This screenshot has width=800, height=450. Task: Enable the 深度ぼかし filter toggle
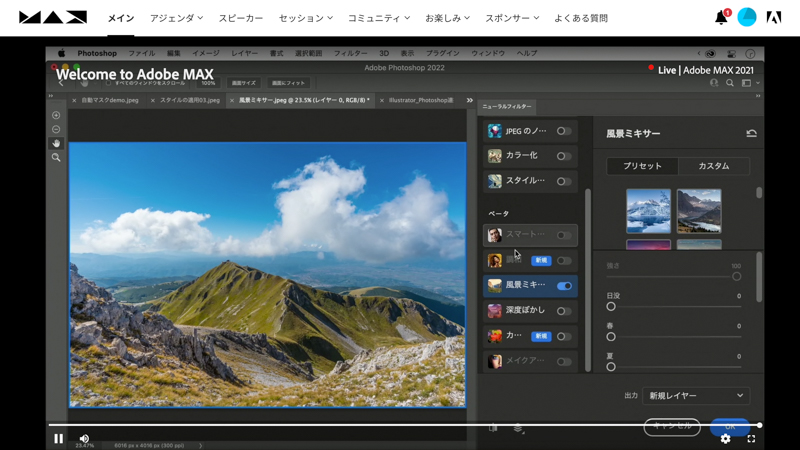tap(564, 311)
